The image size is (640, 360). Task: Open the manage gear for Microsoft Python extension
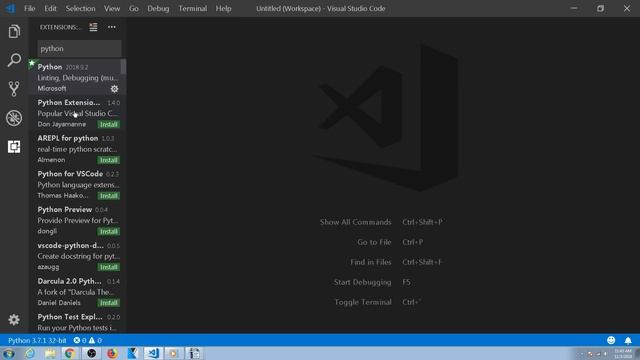114,89
